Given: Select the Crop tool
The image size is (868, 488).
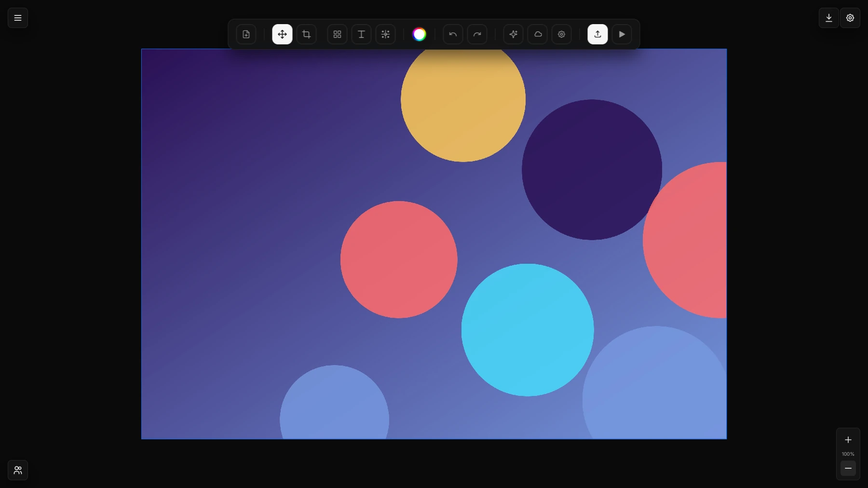Looking at the screenshot, I should pos(306,34).
